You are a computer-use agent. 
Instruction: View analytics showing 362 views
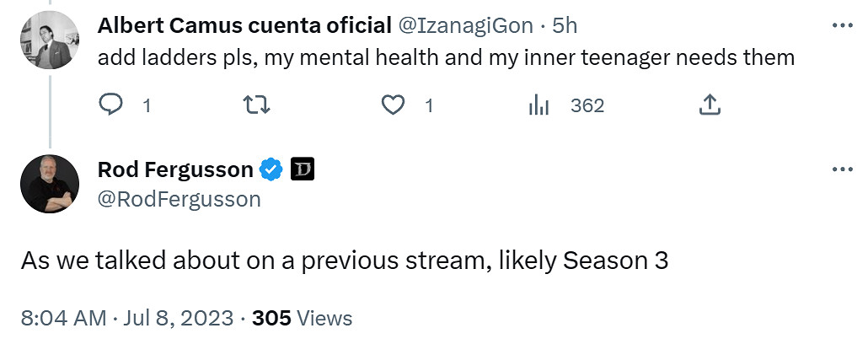click(539, 105)
